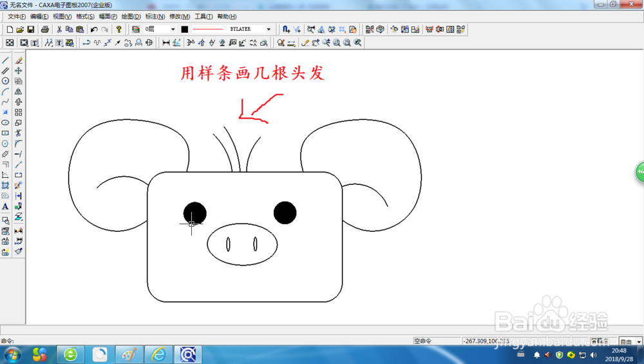
Task: Open the 格式(S) menu
Action: (x=85, y=17)
